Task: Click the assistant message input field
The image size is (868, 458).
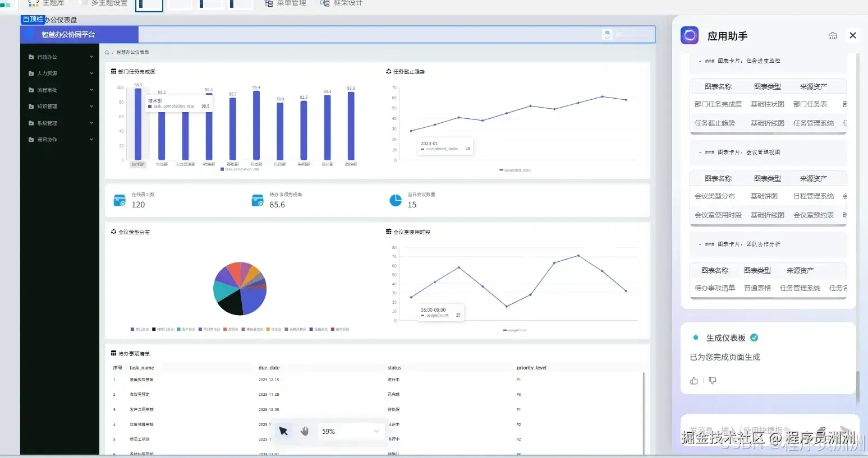Action: coord(770,431)
